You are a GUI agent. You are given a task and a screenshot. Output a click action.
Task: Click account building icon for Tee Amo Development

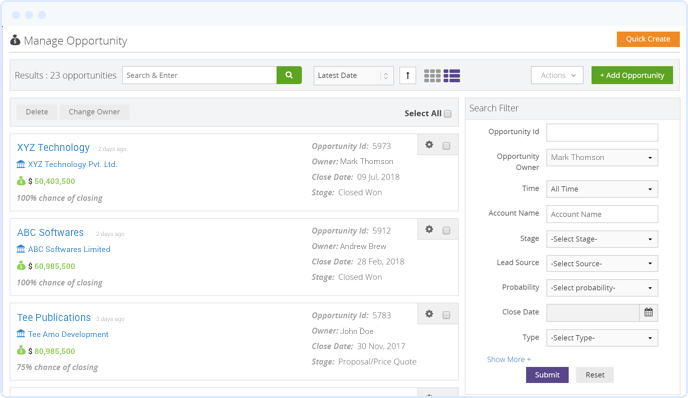pyautogui.click(x=21, y=334)
